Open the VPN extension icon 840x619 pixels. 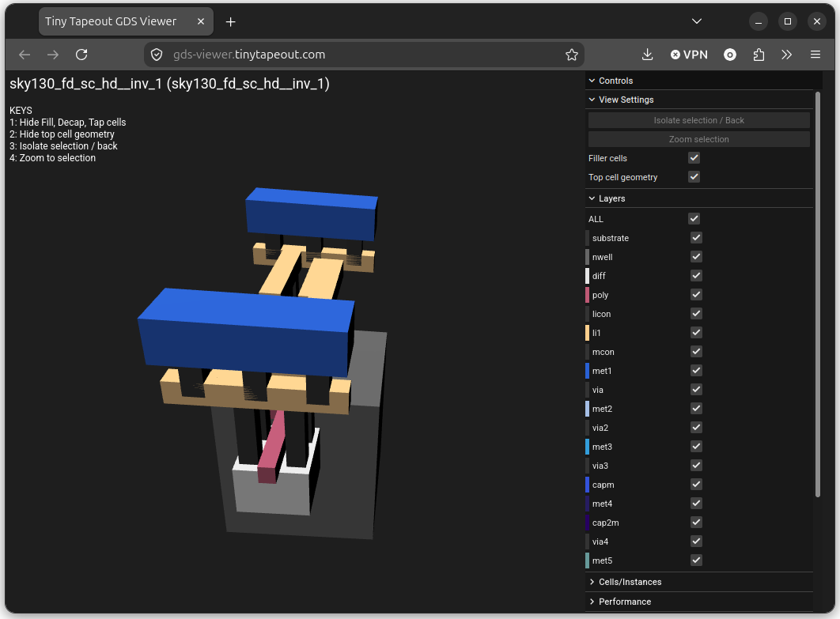[x=689, y=55]
